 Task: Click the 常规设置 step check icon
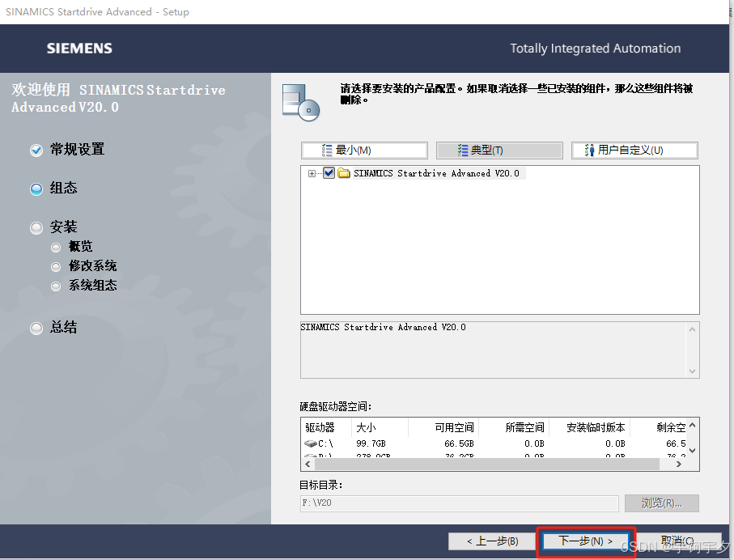point(36,151)
